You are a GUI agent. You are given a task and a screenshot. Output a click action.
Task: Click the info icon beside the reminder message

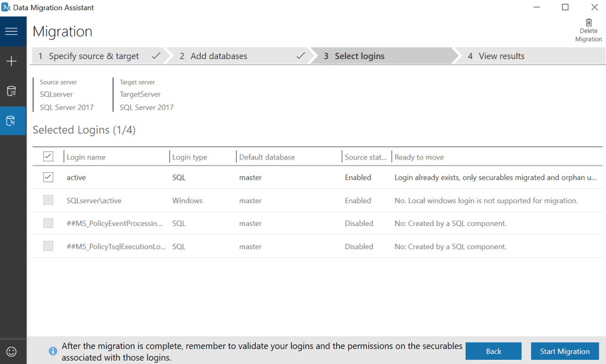pos(53,351)
